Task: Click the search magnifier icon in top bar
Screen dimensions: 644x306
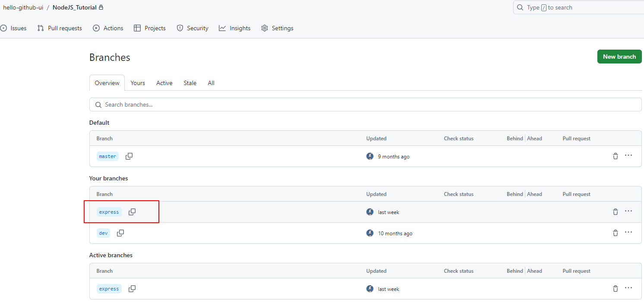Action: tap(521, 7)
